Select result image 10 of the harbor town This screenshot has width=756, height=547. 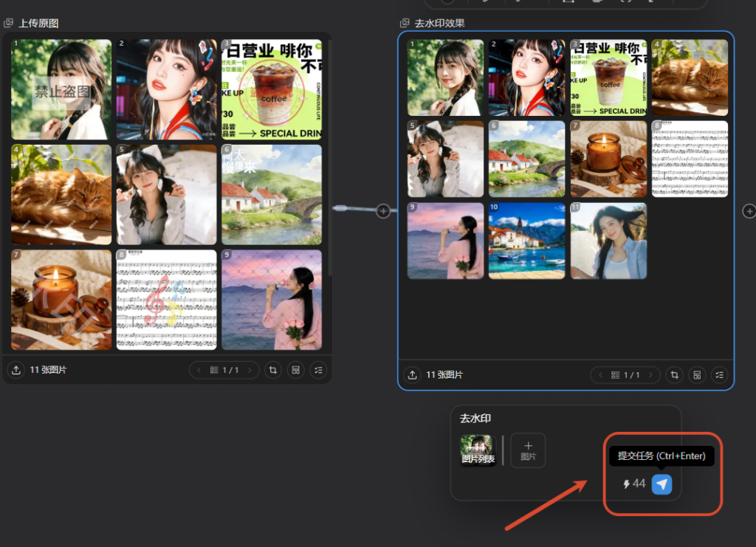[526, 241]
